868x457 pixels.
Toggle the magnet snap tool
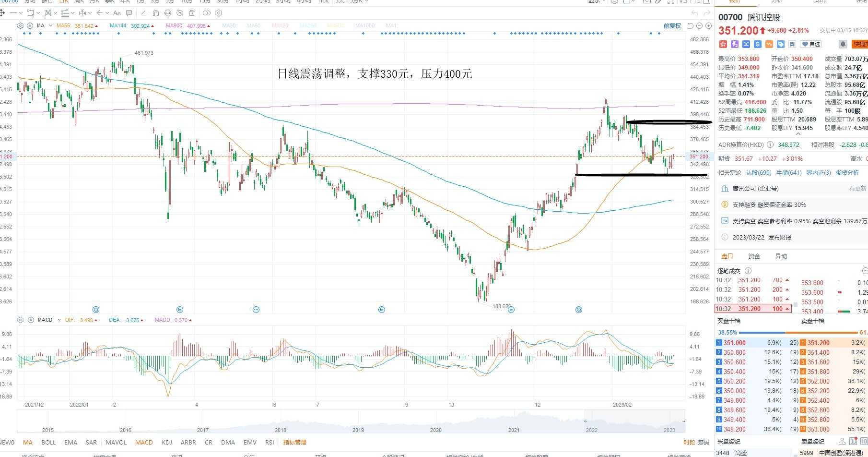click(155, 13)
